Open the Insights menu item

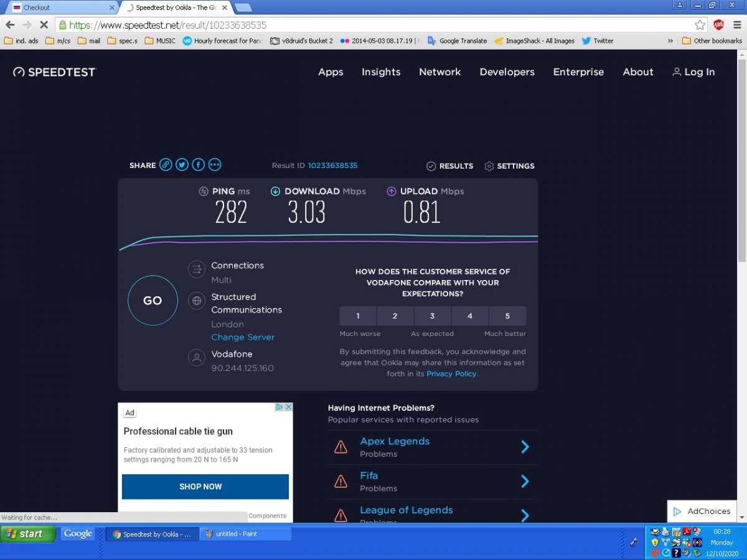(x=381, y=72)
